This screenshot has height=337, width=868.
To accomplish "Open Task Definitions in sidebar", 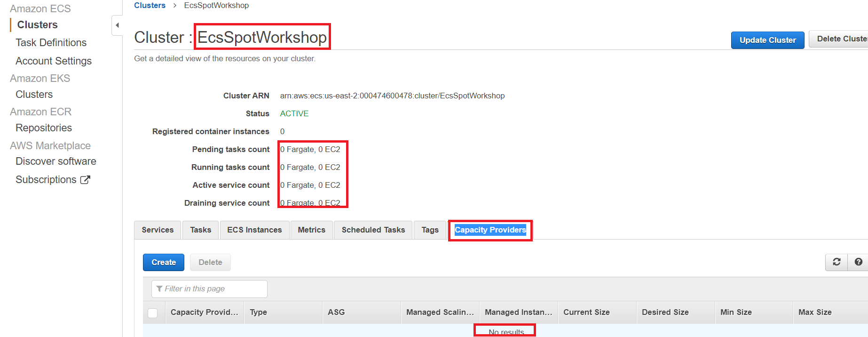I will [x=51, y=43].
